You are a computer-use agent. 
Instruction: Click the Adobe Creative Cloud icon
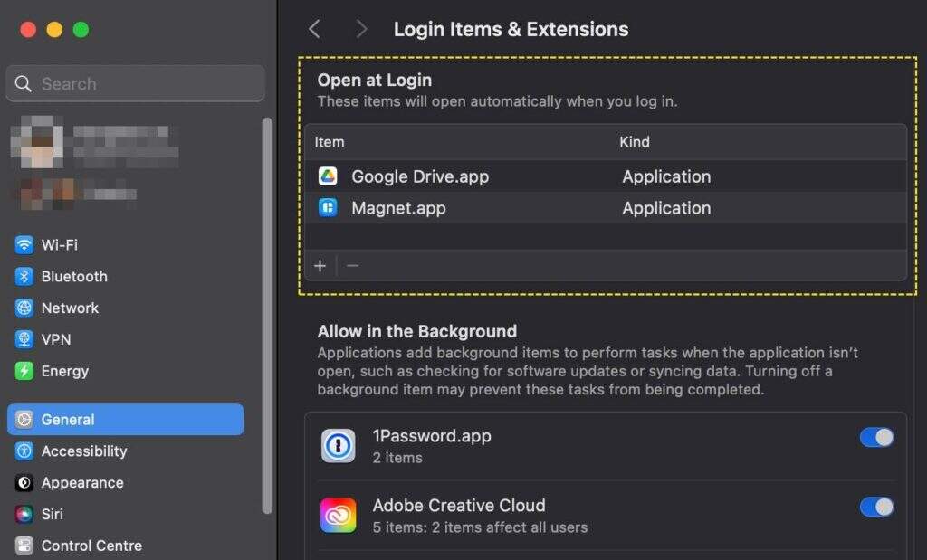pos(339,515)
